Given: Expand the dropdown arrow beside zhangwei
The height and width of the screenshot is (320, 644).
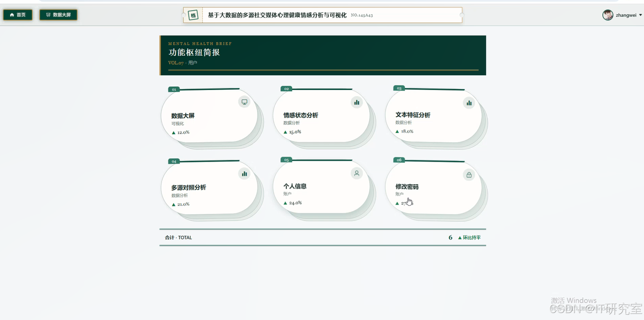Looking at the screenshot, I should 640,15.
